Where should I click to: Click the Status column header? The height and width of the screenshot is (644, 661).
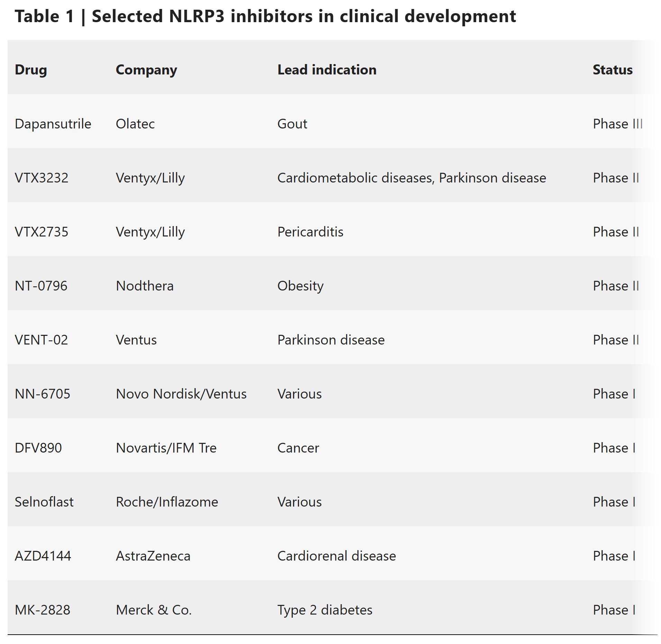(x=612, y=70)
